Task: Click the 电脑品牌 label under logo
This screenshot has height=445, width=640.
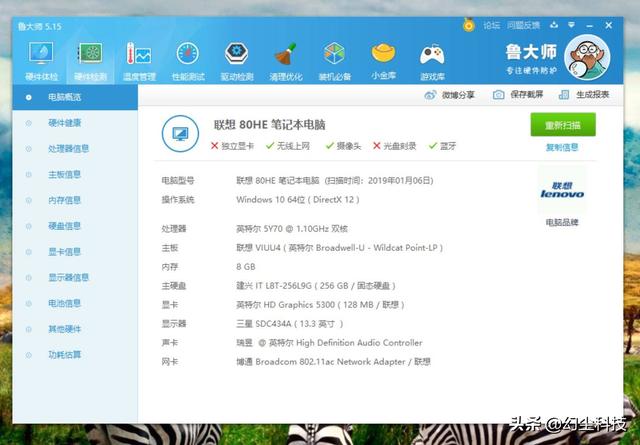Action: pyautogui.click(x=562, y=222)
